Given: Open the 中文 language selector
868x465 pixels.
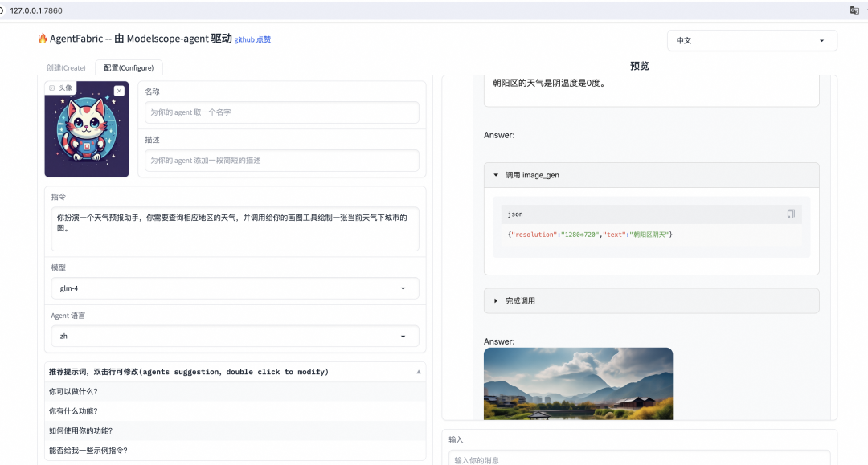Looking at the screenshot, I should coord(751,40).
